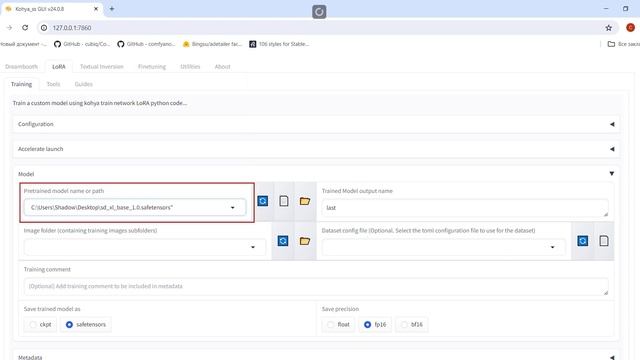Set save precision to bf16
The width and height of the screenshot is (640, 360).
click(x=411, y=324)
